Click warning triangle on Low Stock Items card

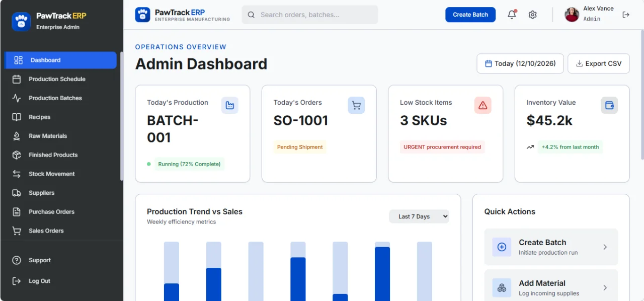pyautogui.click(x=483, y=105)
